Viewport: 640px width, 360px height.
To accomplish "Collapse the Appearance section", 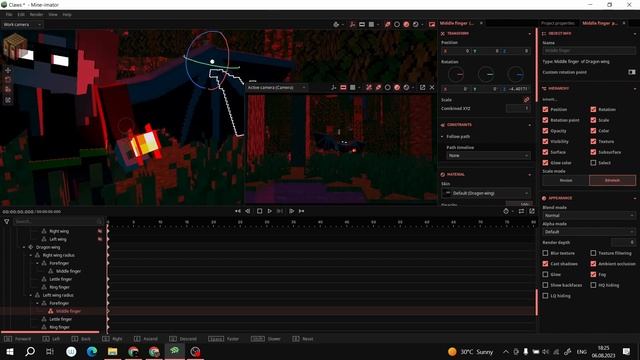I will tap(635, 198).
